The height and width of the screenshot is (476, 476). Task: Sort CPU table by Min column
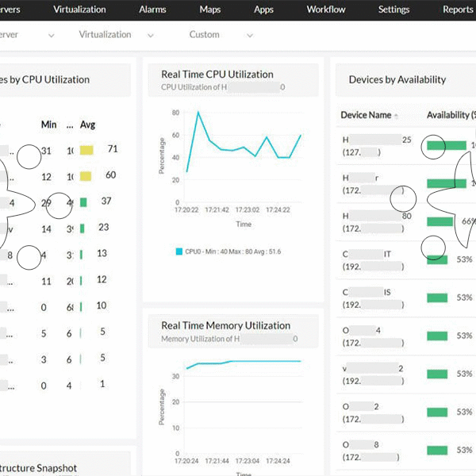50,125
